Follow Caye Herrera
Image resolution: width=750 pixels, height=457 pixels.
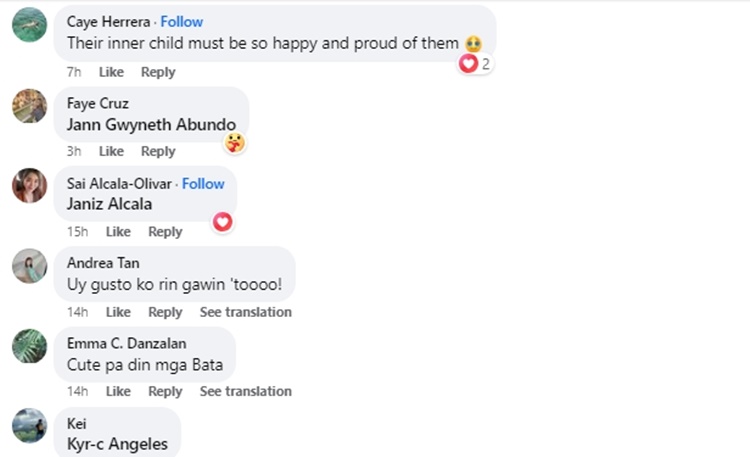(x=182, y=21)
